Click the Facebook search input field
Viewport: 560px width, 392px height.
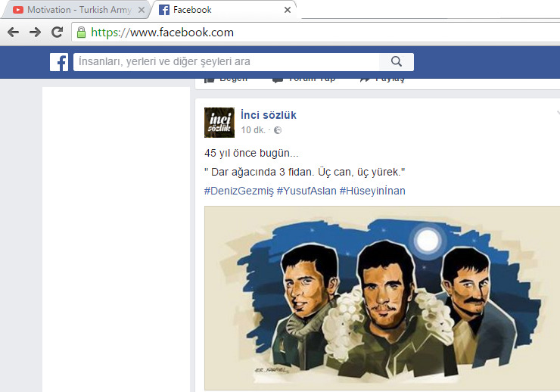click(x=226, y=62)
